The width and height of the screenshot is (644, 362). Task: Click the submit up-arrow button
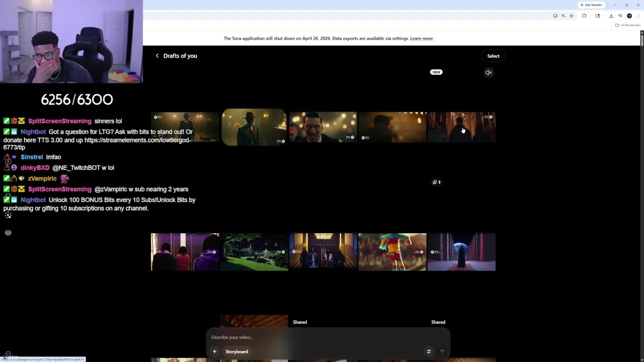tap(442, 351)
